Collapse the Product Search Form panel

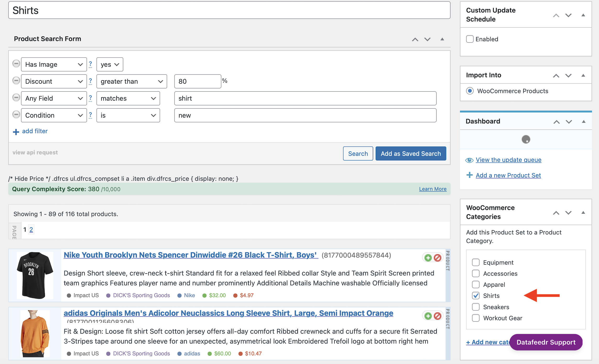point(442,39)
